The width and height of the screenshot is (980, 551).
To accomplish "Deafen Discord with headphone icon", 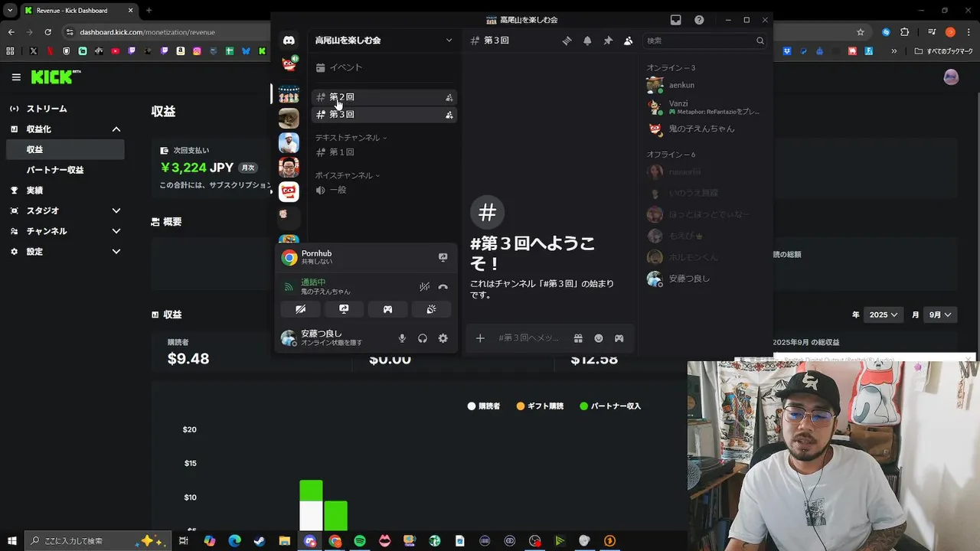I will click(423, 338).
